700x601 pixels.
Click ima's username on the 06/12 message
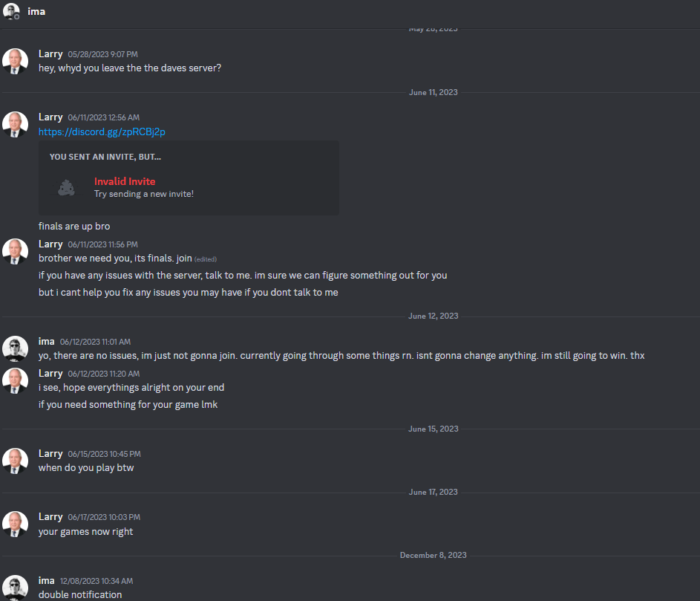pos(46,341)
